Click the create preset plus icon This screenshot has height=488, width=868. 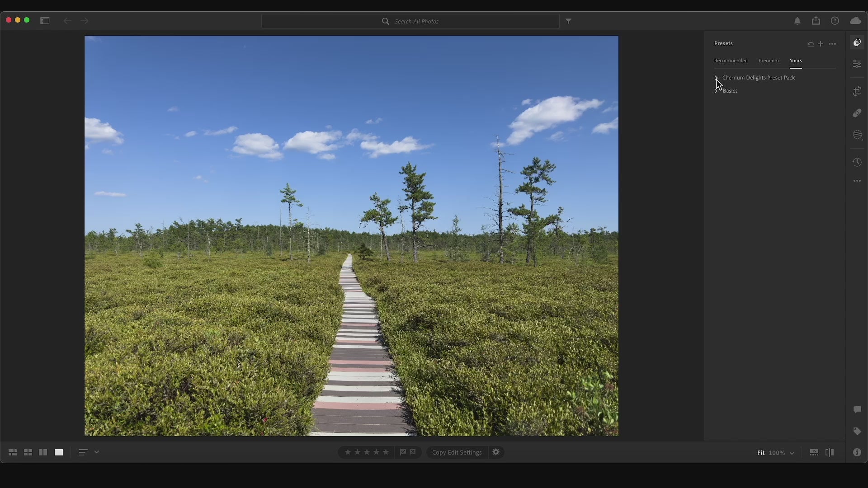(821, 44)
